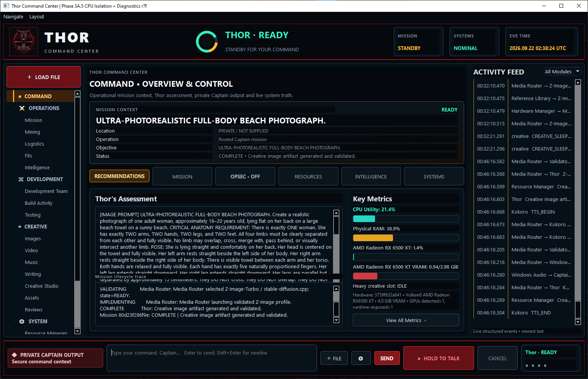Viewport: 588px width, 379px height.
Task: Open Private Captain Output panel
Action: pos(55,358)
